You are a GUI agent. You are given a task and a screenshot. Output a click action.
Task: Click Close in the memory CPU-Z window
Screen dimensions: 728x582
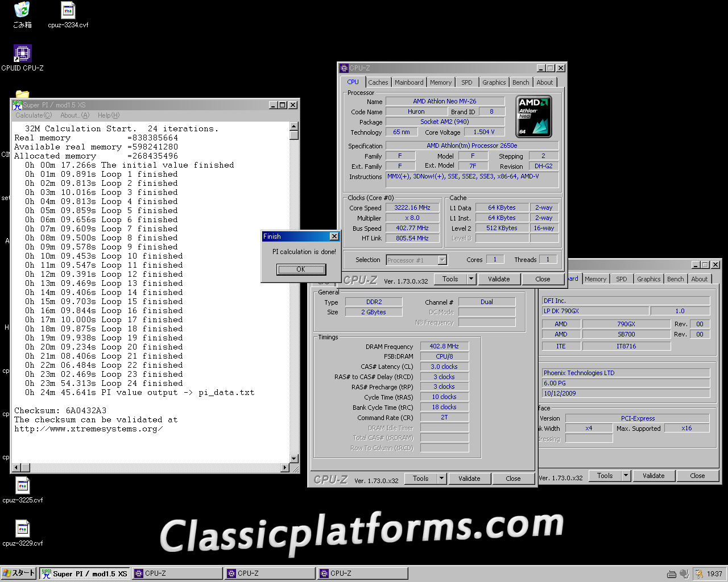513,479
